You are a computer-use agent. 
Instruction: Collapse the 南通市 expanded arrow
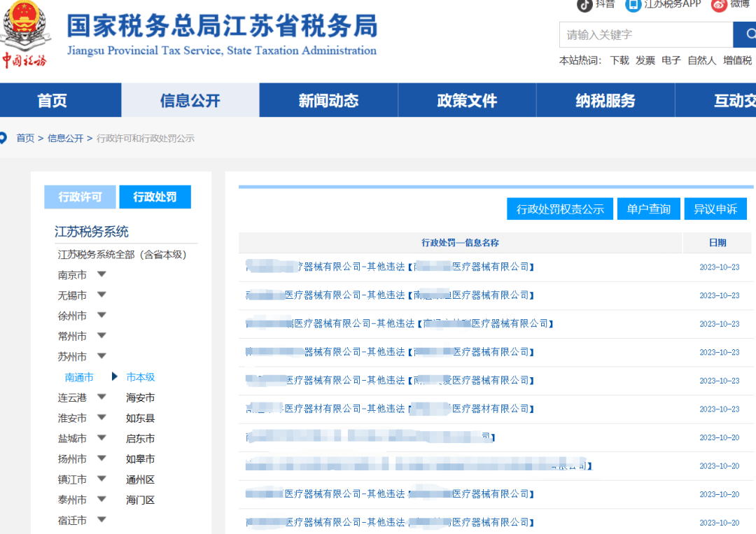(115, 377)
